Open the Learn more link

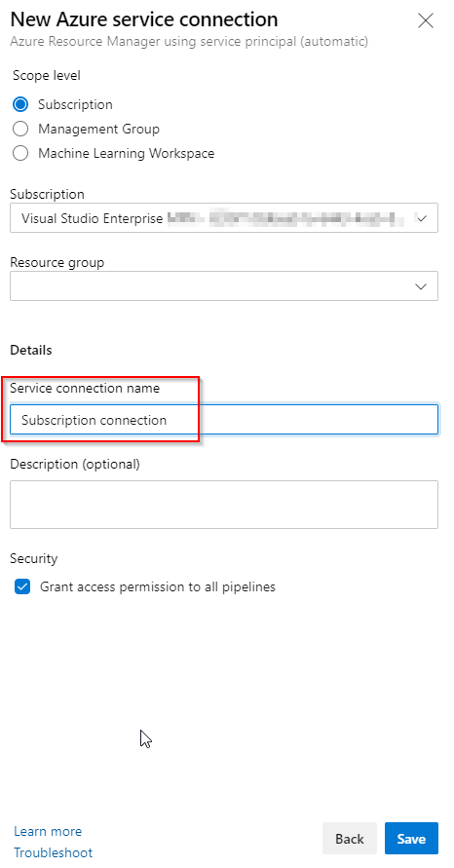coord(48,831)
